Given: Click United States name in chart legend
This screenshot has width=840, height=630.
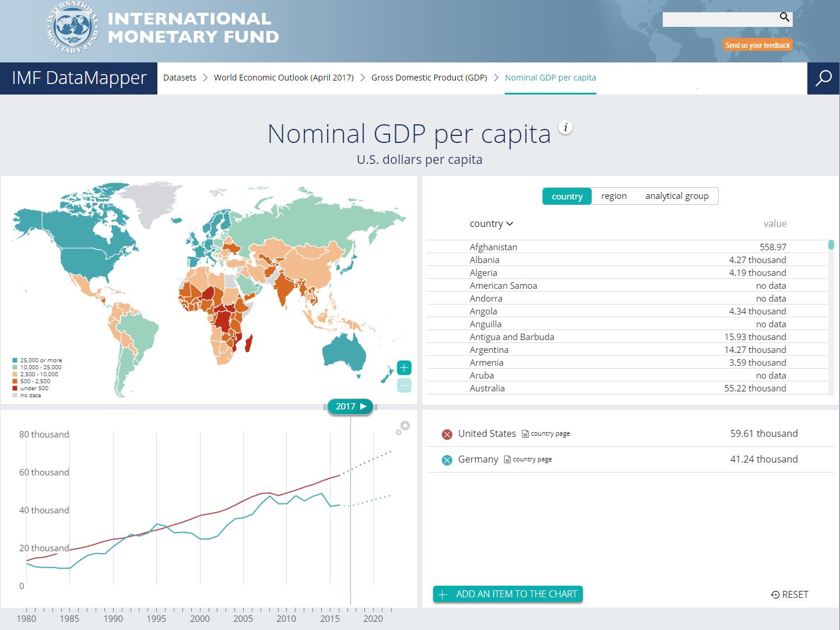Looking at the screenshot, I should [487, 433].
